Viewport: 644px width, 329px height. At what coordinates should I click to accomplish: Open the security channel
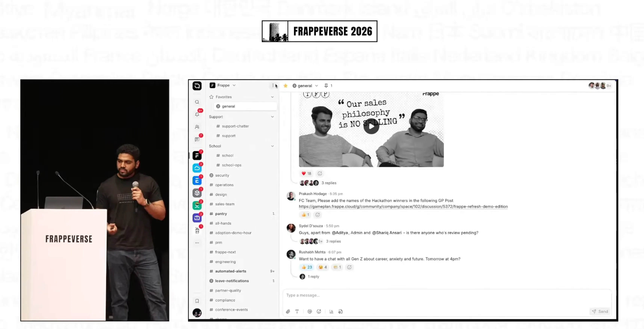[243, 175]
